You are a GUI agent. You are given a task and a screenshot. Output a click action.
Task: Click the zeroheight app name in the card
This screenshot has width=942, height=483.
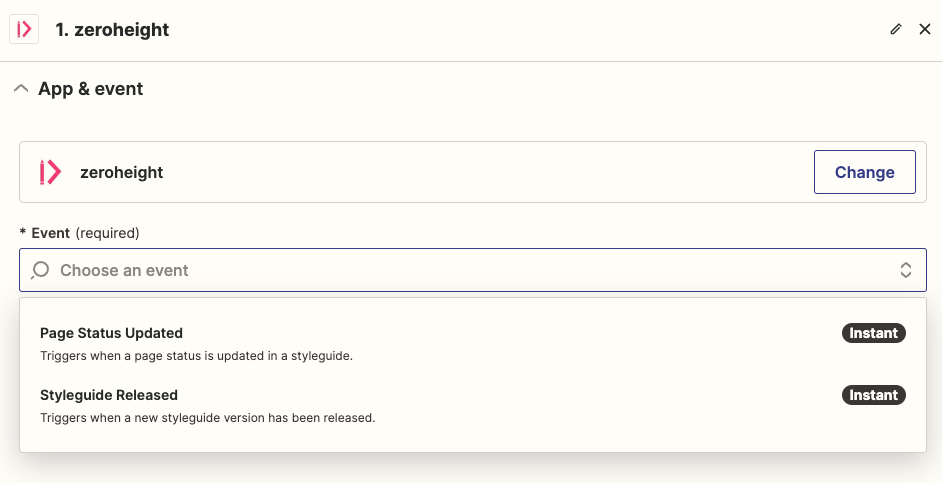click(122, 172)
